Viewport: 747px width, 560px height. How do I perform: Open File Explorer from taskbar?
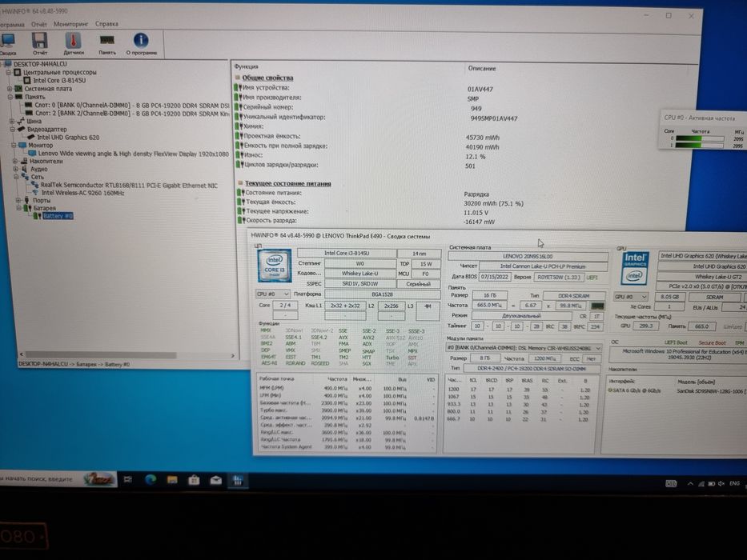[x=172, y=480]
